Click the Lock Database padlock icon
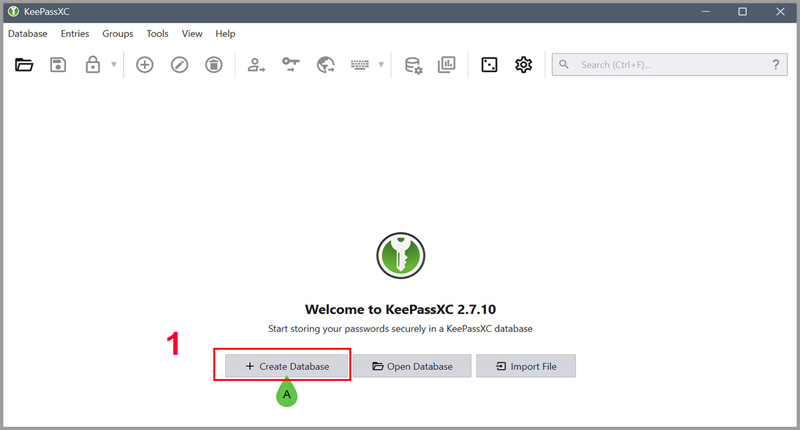800x430 pixels. [x=93, y=65]
